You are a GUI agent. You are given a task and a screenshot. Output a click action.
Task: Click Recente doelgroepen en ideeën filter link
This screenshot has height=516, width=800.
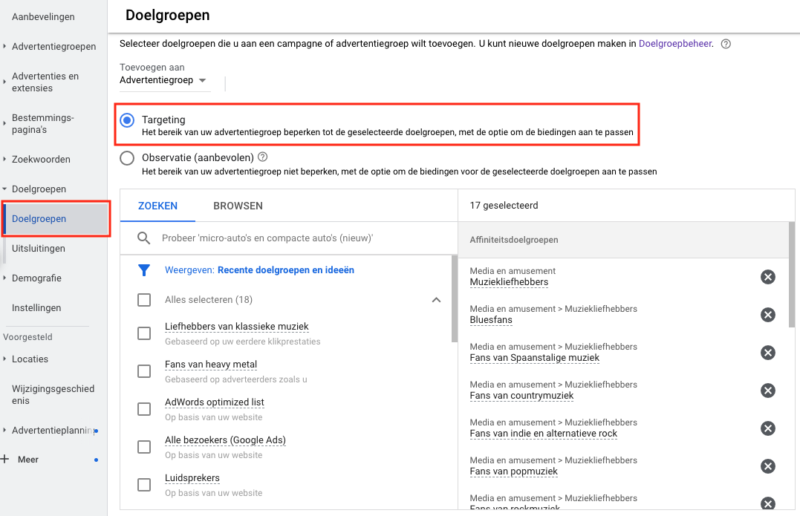pos(286,270)
